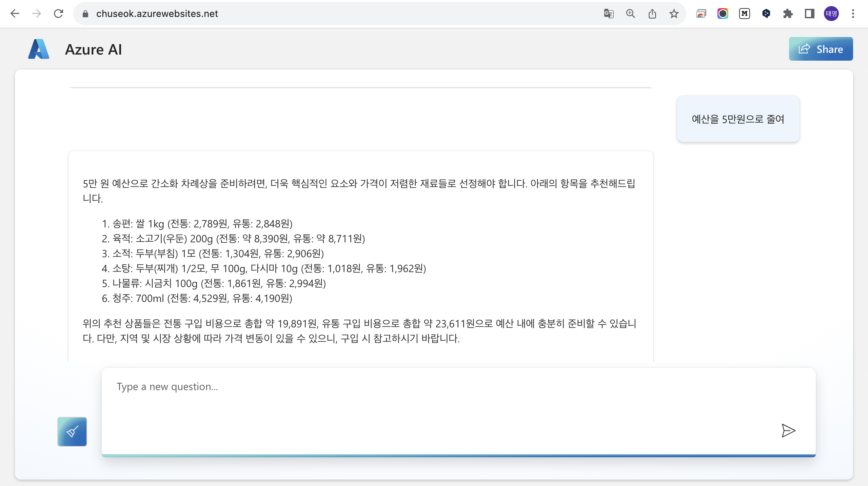Viewport: 868px width, 486px height.
Task: Open Chrome three-dot menu
Action: [853, 14]
